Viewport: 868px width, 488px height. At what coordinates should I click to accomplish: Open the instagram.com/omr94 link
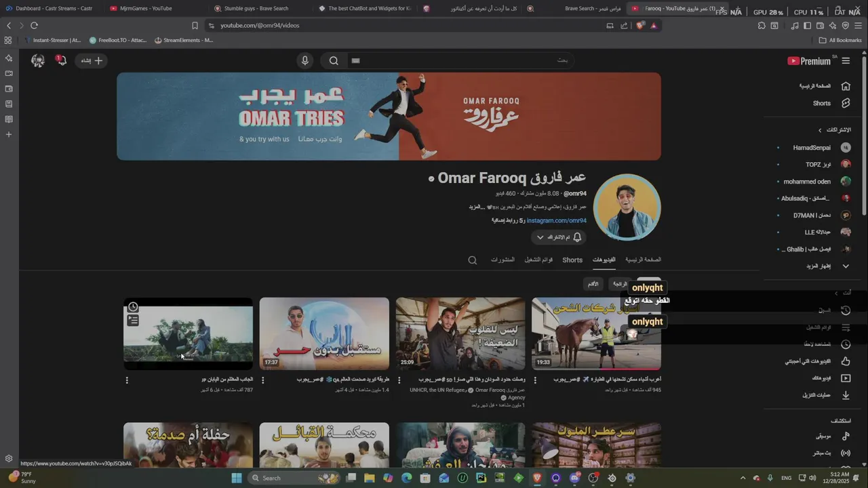(x=557, y=221)
